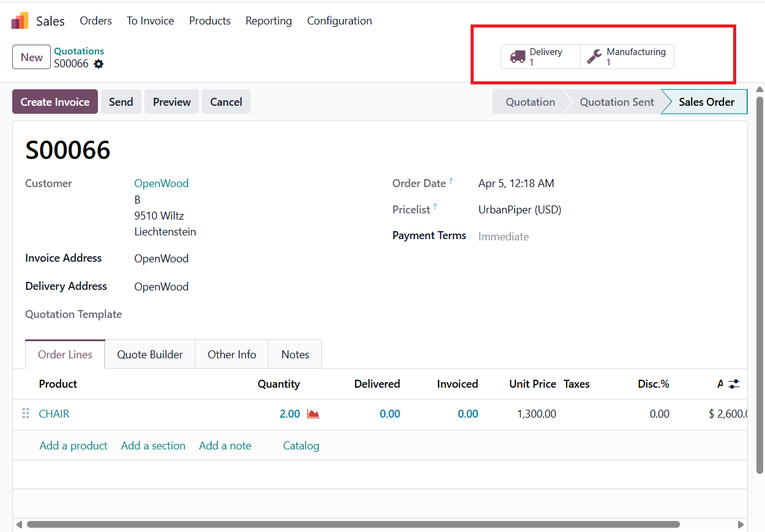The width and height of the screenshot is (765, 532).
Task: Open the gear actions menu beside S00066
Action: 99,64
